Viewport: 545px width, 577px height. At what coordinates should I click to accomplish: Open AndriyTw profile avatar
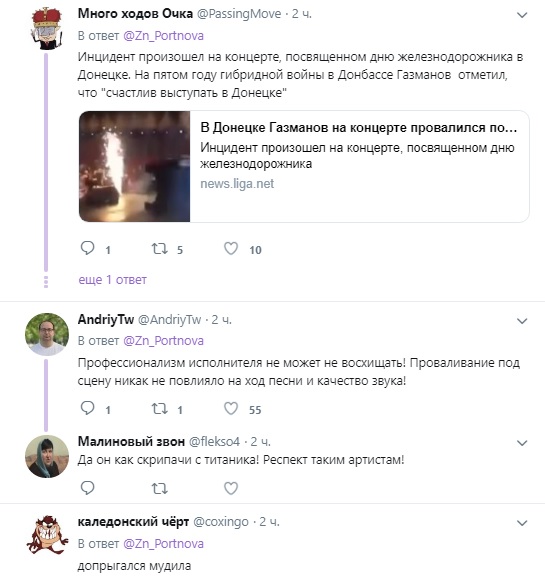tap(47, 334)
